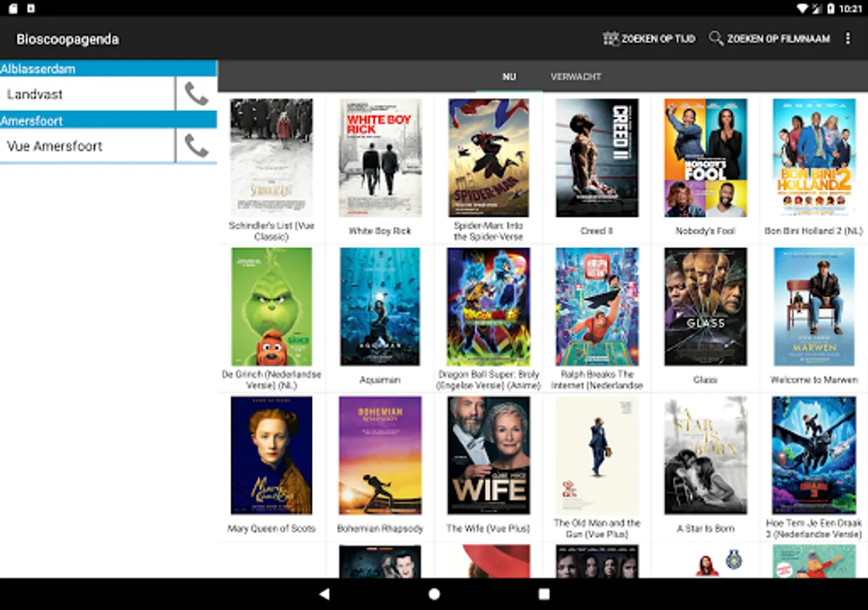Select the 'Nobody's Fool' title text

click(x=705, y=231)
